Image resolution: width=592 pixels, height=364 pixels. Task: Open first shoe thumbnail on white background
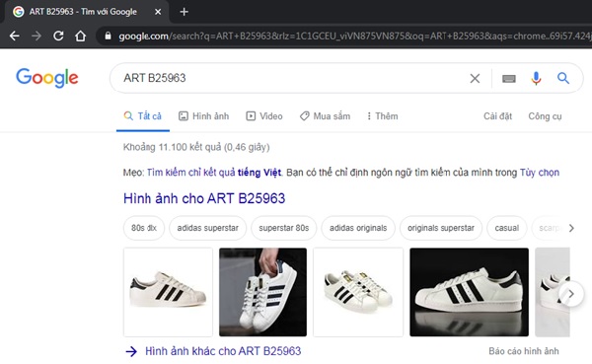(x=168, y=292)
